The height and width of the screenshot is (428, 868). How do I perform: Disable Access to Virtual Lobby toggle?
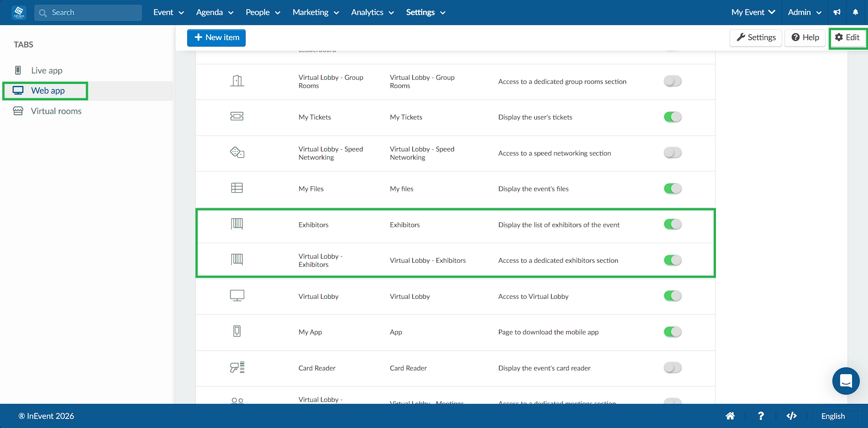673,296
